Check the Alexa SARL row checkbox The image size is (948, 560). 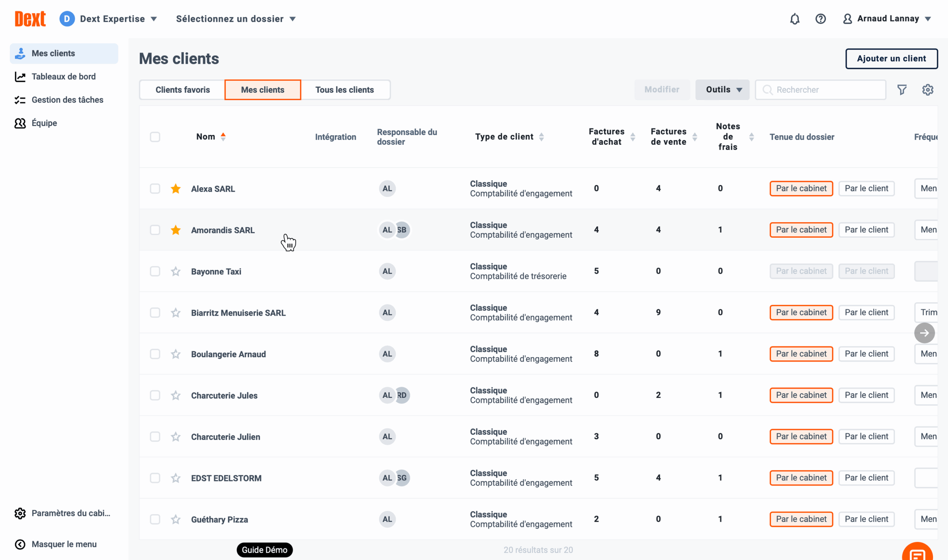coord(155,188)
